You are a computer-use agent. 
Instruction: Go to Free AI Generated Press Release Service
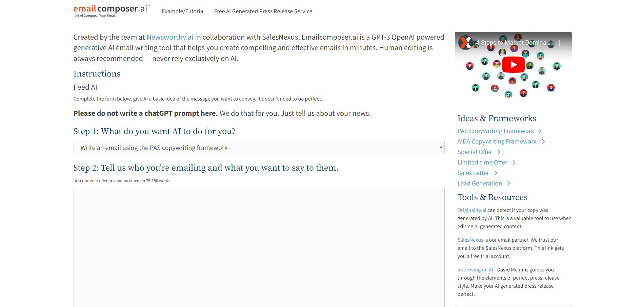coord(263,11)
